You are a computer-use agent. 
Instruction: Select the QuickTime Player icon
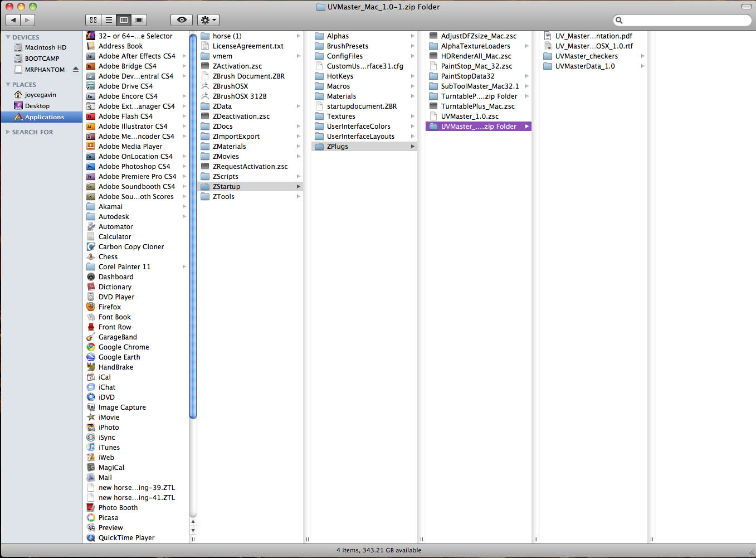pos(91,538)
